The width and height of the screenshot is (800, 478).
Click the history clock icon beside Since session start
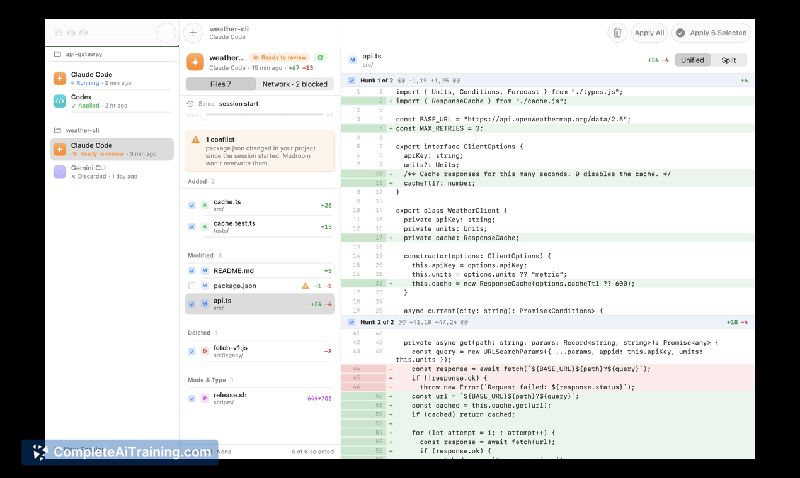(190, 104)
